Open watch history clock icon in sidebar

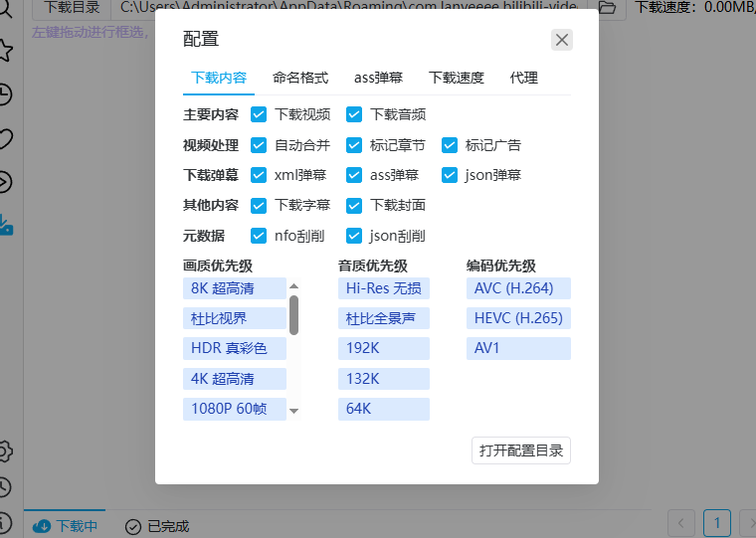pyautogui.click(x=5, y=94)
